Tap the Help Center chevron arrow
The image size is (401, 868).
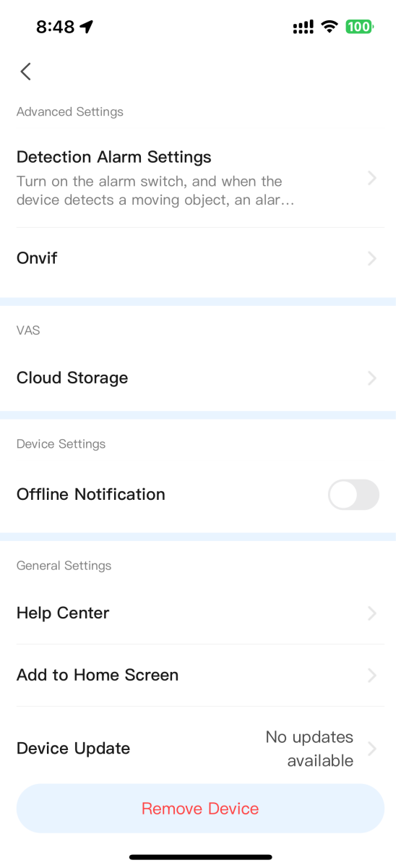click(372, 613)
